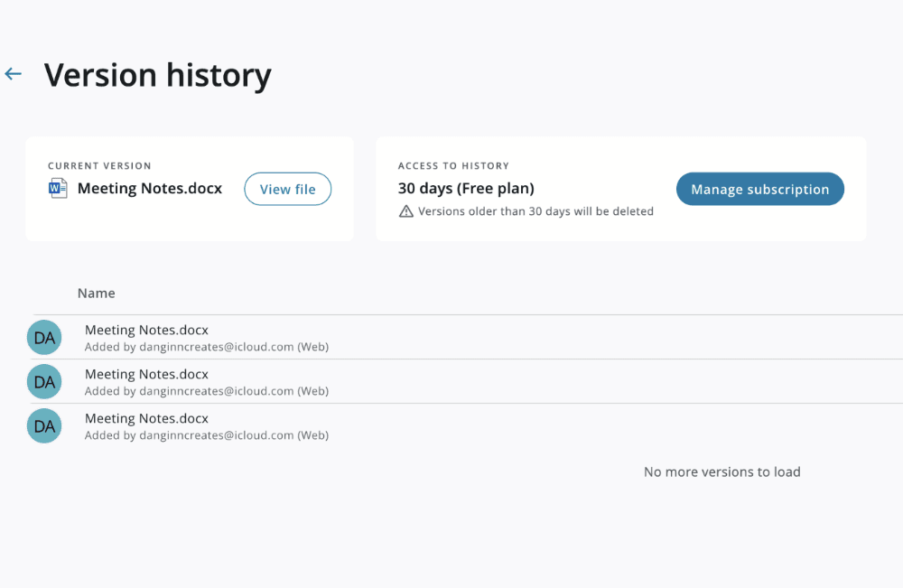
Task: Click the No more versions to load message
Action: click(721, 472)
